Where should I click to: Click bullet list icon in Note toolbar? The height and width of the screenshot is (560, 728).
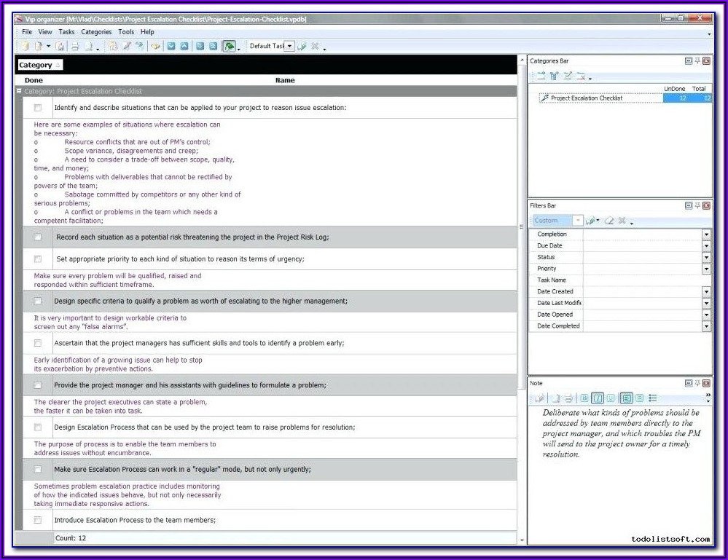(652, 398)
